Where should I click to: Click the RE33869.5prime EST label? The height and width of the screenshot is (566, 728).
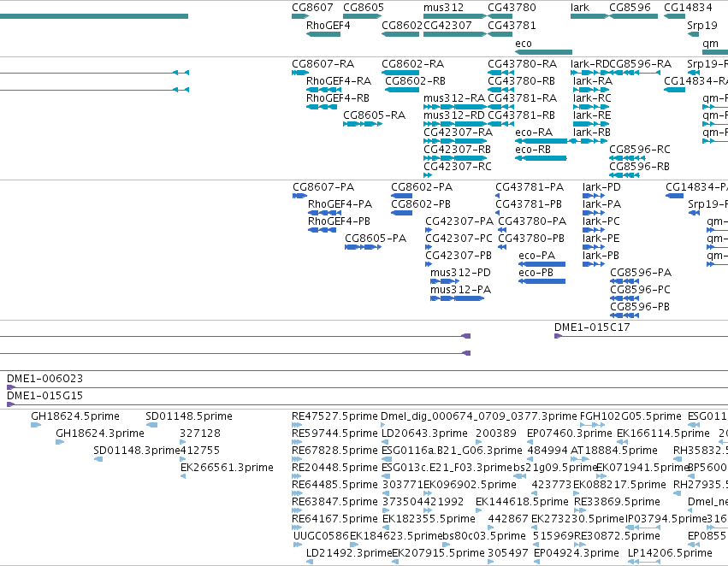[x=617, y=502]
